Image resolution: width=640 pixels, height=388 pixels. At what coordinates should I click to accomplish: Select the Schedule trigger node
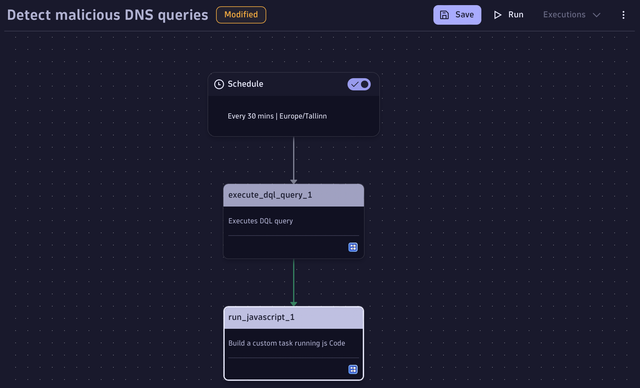coord(293,104)
